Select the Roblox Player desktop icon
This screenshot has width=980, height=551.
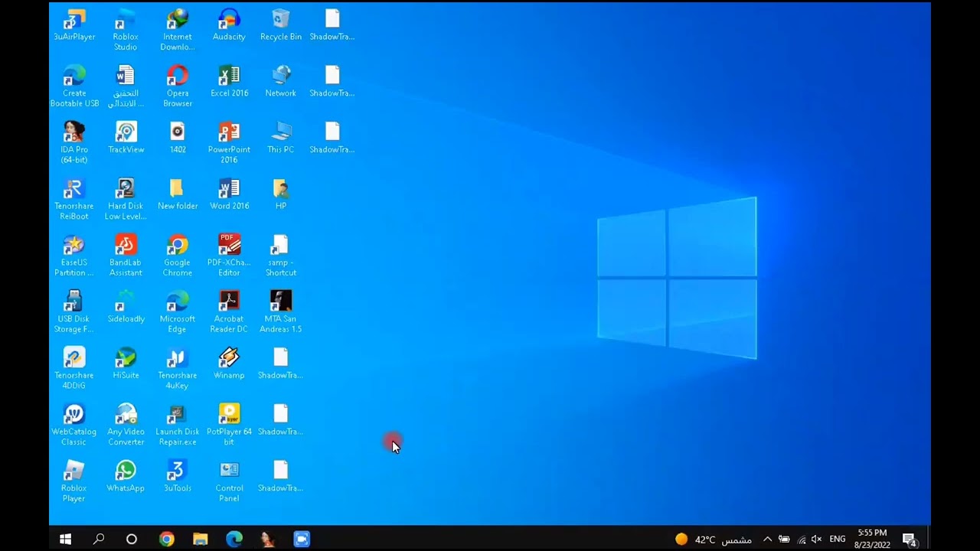click(74, 483)
